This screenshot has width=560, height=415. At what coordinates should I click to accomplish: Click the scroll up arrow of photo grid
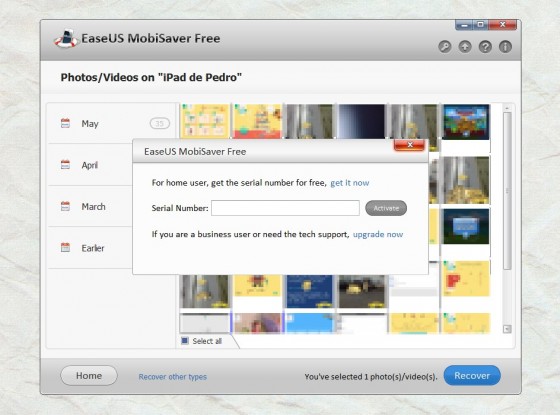click(x=507, y=108)
